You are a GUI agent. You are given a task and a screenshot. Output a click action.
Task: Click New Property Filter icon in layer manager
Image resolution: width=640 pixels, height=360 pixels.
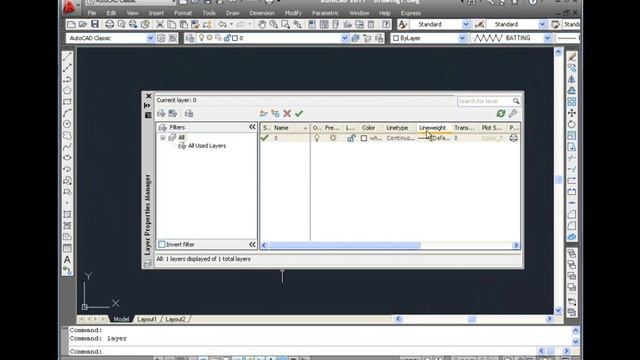(161, 113)
